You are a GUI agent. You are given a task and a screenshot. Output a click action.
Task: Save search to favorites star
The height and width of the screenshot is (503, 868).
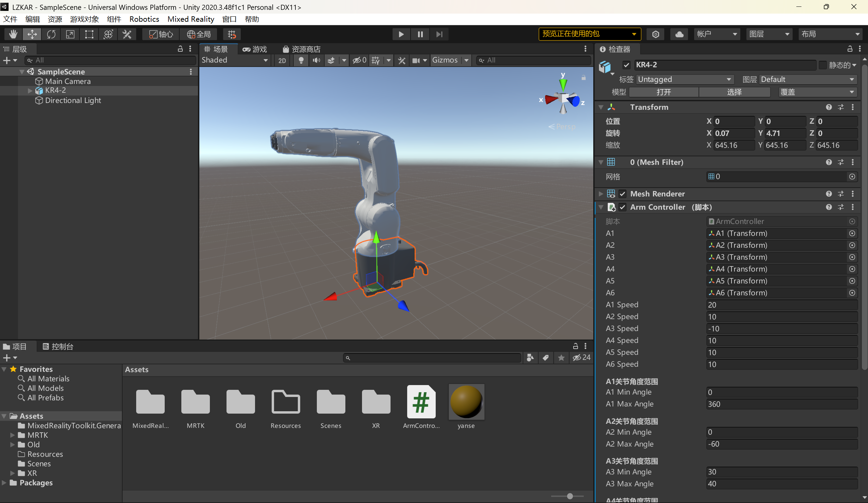coord(561,358)
